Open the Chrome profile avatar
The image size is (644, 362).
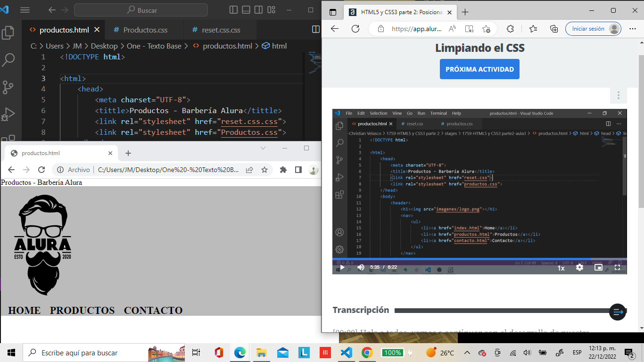pos(314,170)
